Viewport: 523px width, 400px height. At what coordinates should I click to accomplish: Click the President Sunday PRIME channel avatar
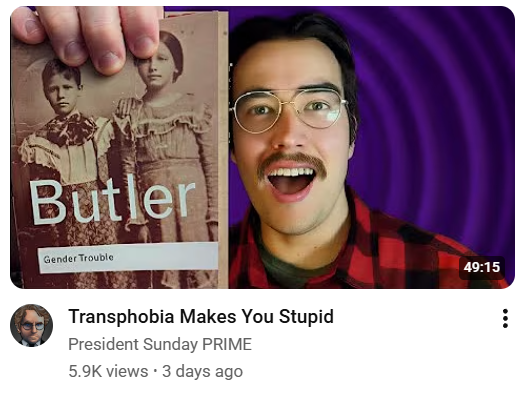pos(31,325)
